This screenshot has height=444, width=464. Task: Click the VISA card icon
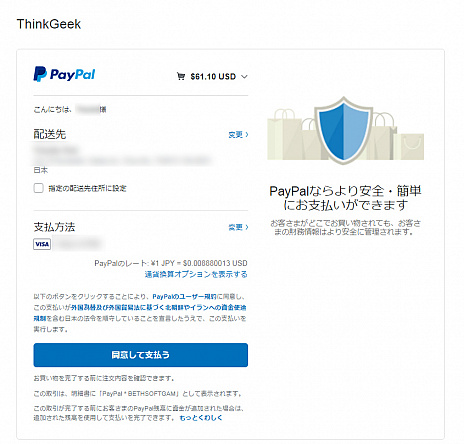click(42, 244)
